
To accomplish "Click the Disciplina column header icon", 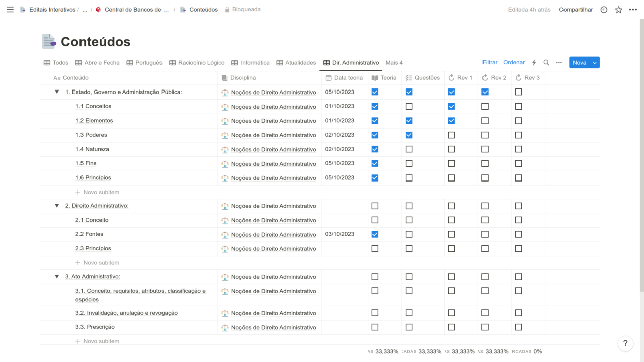I will tap(225, 78).
